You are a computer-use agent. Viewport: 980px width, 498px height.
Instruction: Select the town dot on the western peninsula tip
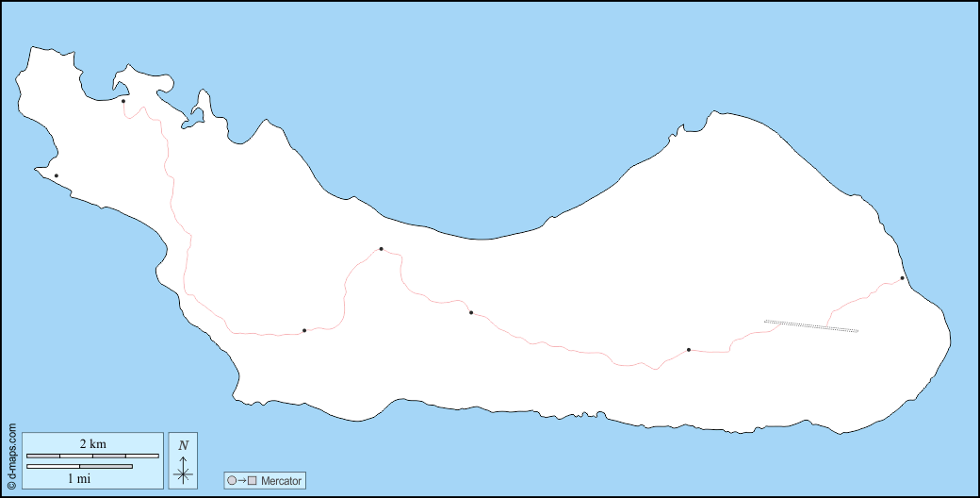[57, 175]
